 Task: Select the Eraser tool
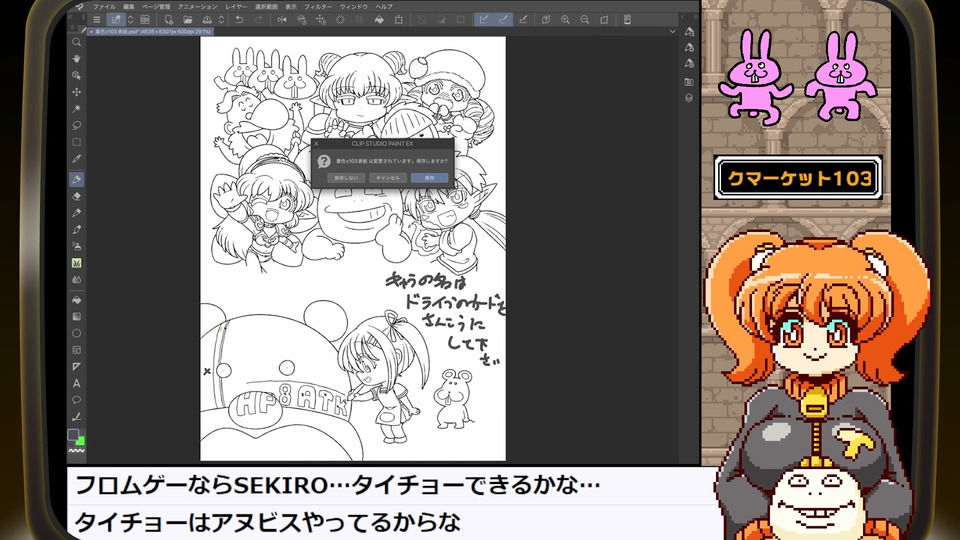pyautogui.click(x=77, y=197)
